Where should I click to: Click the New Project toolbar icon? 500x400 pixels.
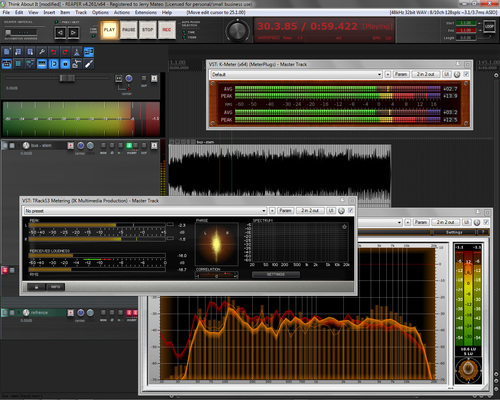pos(7,52)
